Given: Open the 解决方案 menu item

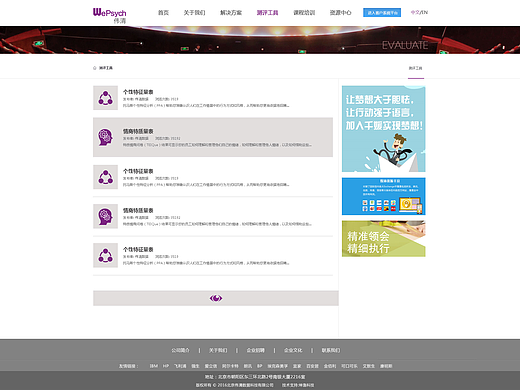Looking at the screenshot, I should coord(231,13).
